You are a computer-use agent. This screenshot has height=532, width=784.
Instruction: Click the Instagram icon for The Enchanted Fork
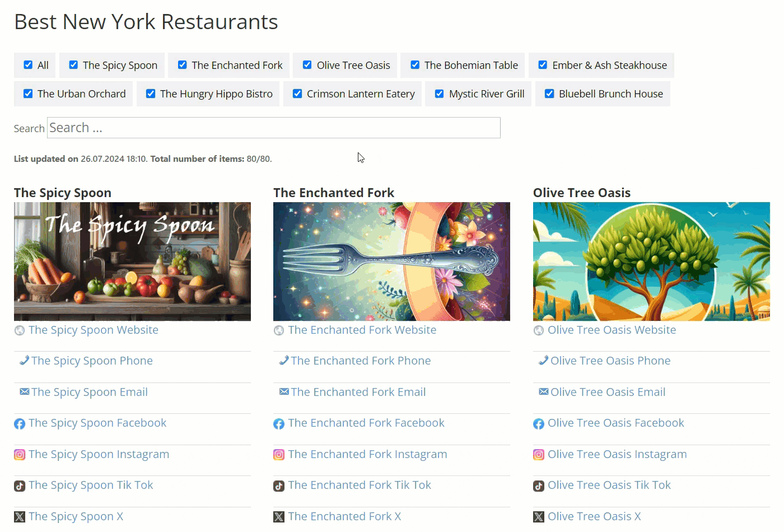click(x=279, y=455)
